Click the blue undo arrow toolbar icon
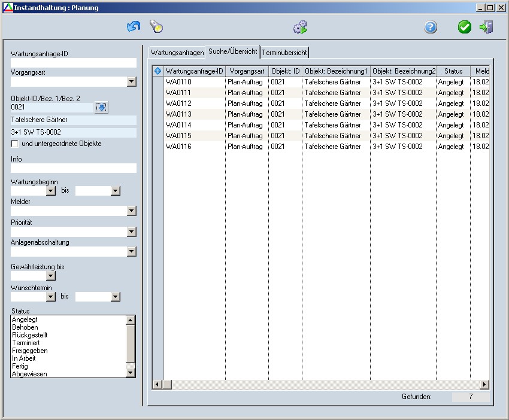The height and width of the screenshot is (420, 509). [x=133, y=27]
